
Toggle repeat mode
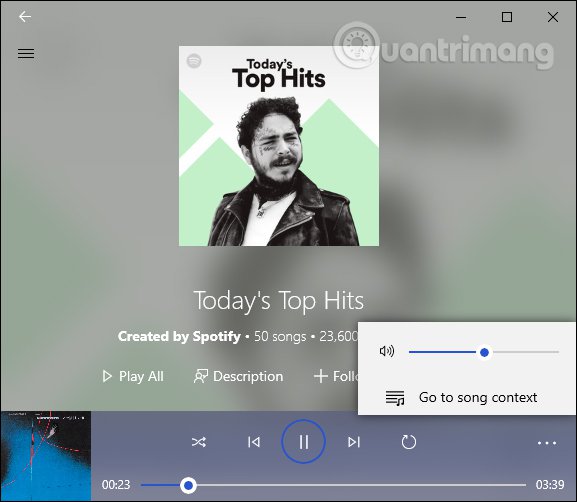pos(408,442)
